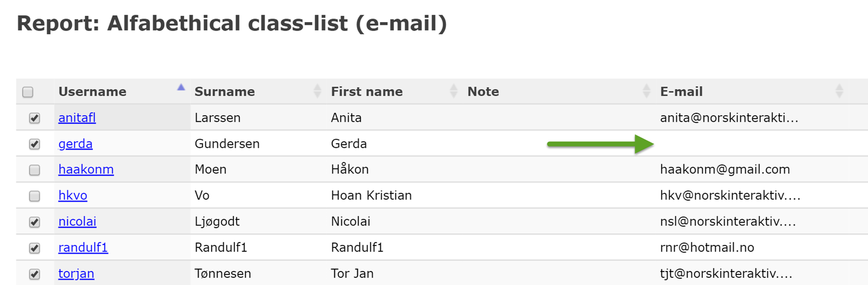Uncheck the checkbox next to anitafl

pos(34,117)
